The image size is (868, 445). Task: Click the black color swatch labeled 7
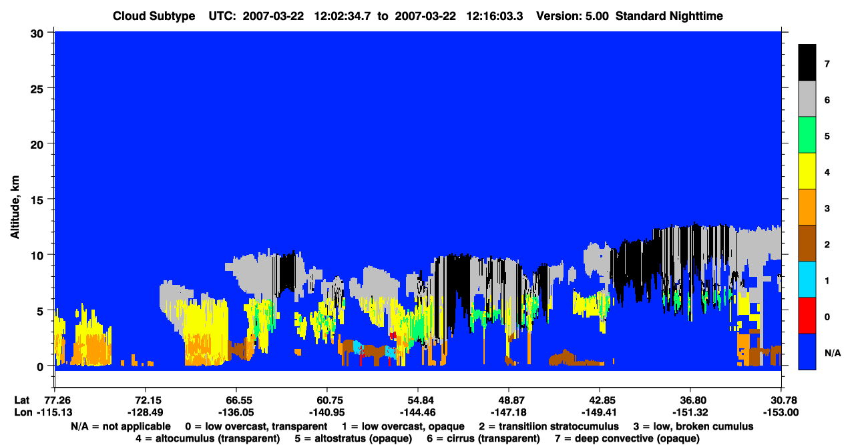tap(807, 63)
